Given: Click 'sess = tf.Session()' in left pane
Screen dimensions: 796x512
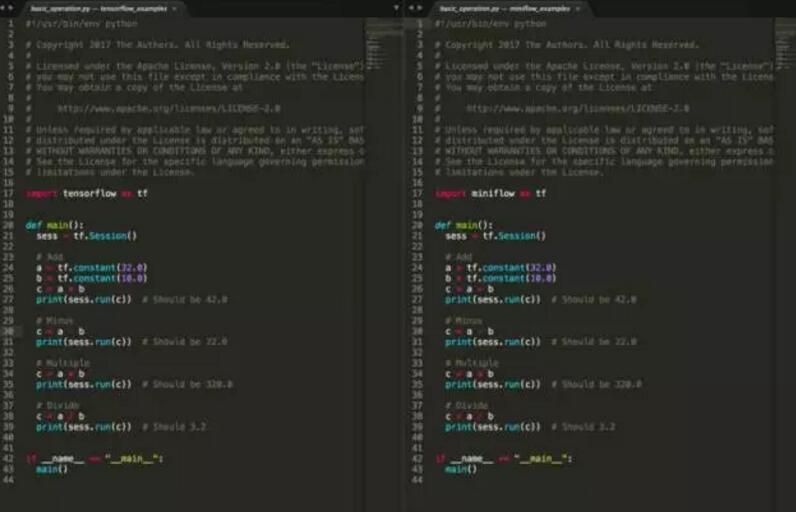Looking at the screenshot, I should click(87, 235).
